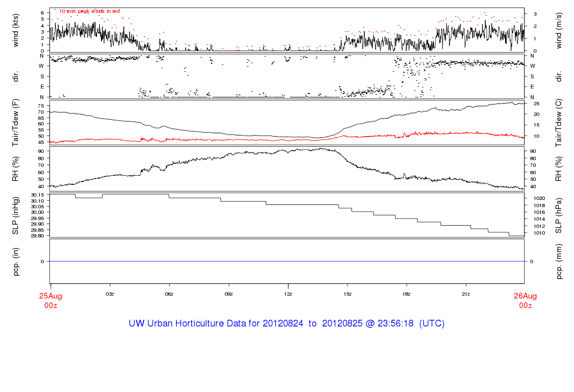Click the blue zero precipitation line
Image resolution: width=574 pixels, height=392 pixels.
[287, 262]
